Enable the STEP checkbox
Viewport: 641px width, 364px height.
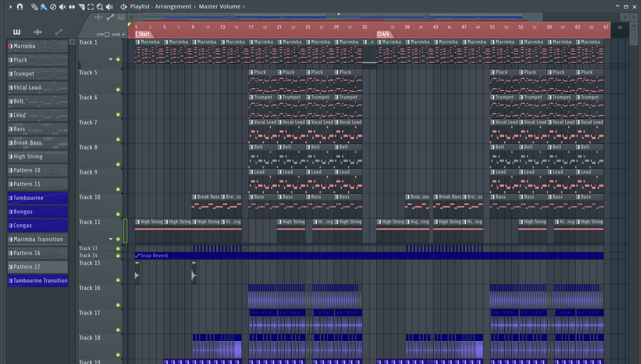point(107,34)
